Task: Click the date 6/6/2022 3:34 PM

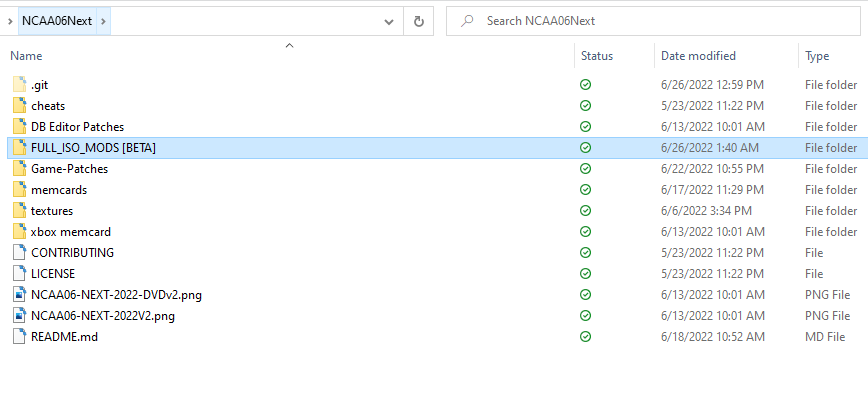Action: pos(706,211)
